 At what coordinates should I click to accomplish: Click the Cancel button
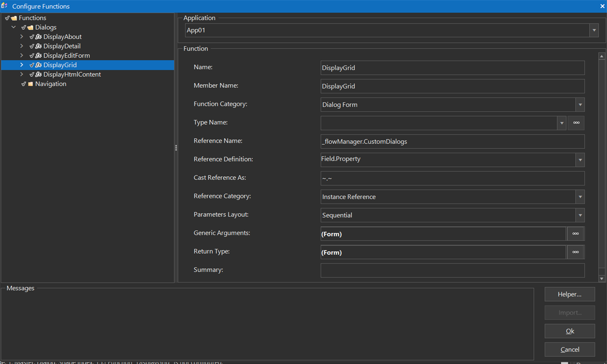tap(570, 350)
